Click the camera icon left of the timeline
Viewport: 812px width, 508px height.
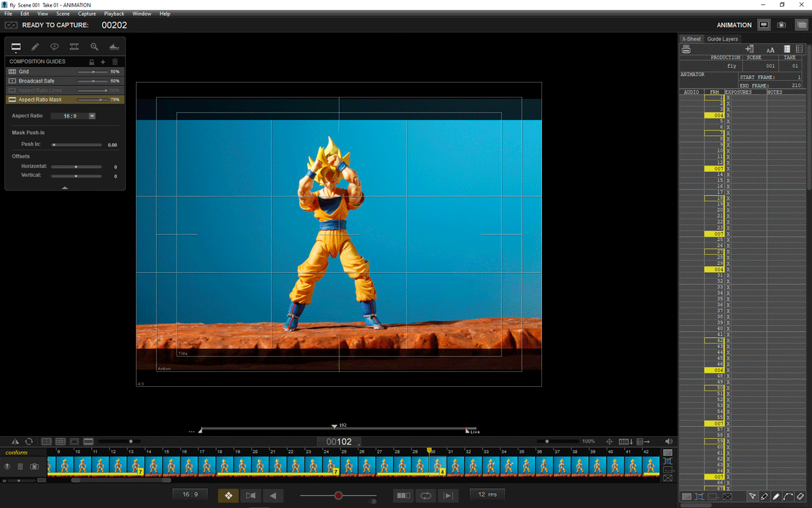34,466
